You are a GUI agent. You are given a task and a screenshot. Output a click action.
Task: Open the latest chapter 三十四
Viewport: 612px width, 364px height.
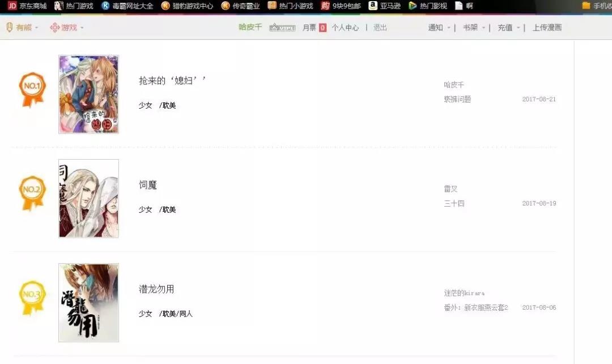coord(454,203)
